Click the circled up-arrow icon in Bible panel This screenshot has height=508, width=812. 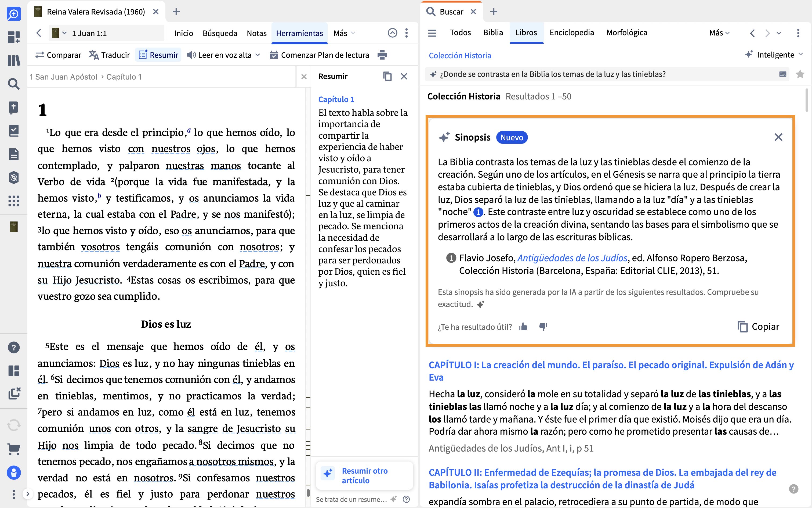[x=392, y=33]
